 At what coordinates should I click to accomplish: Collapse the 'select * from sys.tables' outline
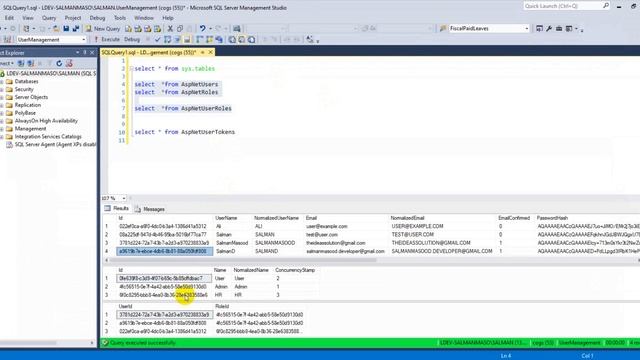(x=131, y=69)
